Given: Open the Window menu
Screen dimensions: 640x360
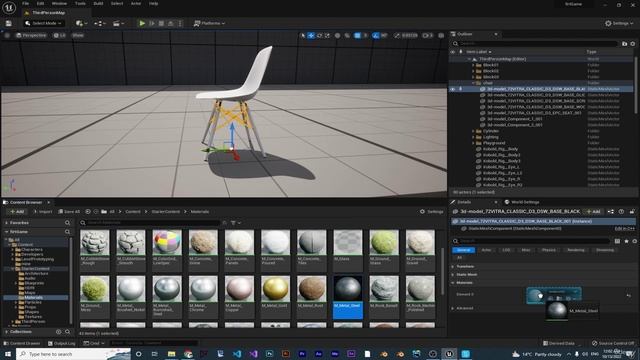Looking at the screenshot, I should pos(59,4).
